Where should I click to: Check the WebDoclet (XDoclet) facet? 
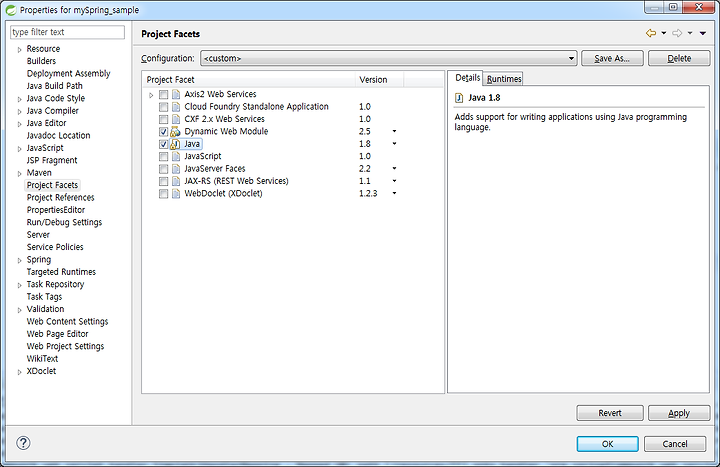(163, 194)
